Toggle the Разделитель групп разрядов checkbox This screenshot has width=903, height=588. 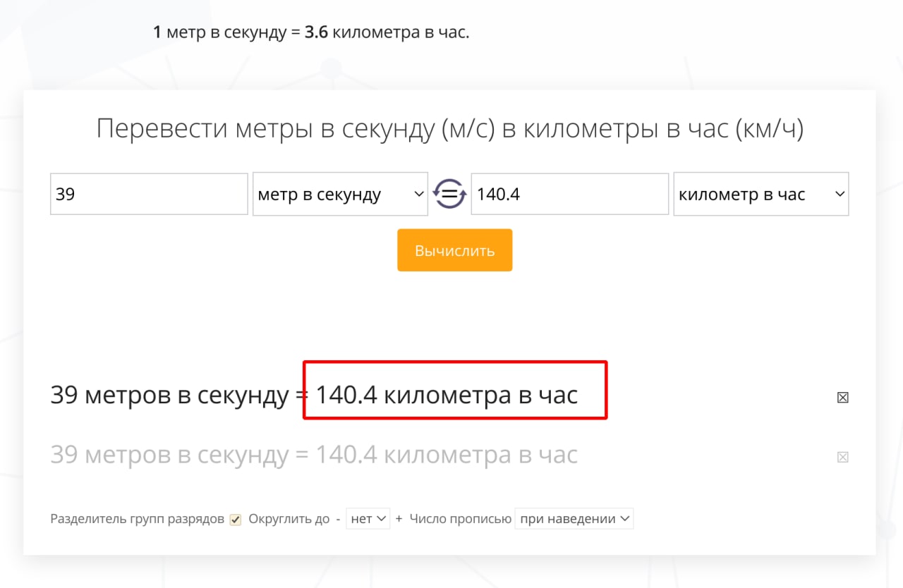tap(236, 520)
